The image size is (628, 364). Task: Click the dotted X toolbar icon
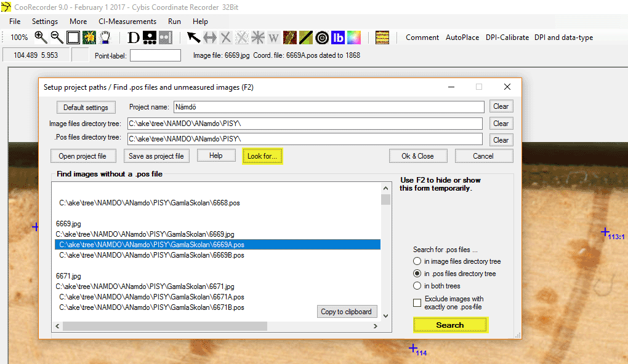click(x=241, y=38)
